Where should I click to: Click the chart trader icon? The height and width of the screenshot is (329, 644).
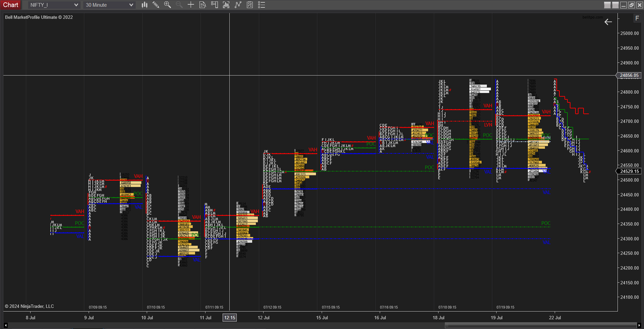pyautogui.click(x=214, y=5)
